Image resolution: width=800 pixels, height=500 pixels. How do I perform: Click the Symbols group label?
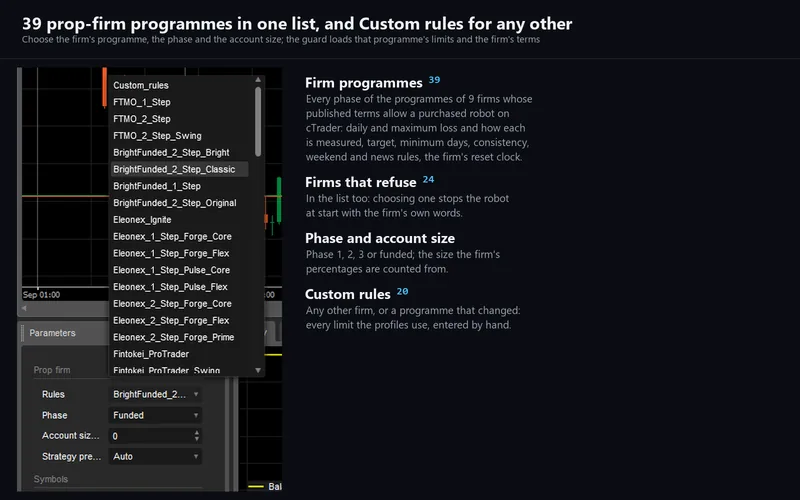click(x=51, y=479)
